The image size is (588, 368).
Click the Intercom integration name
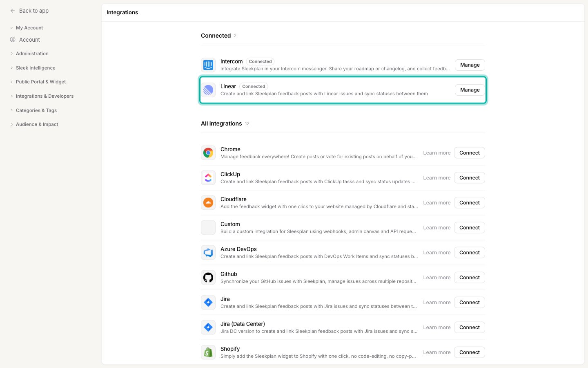232,61
